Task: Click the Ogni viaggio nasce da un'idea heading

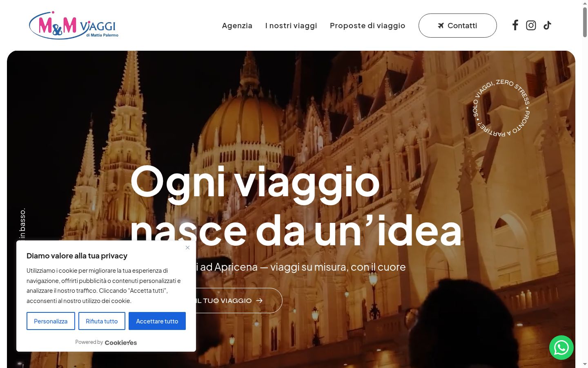Action: coord(296,206)
